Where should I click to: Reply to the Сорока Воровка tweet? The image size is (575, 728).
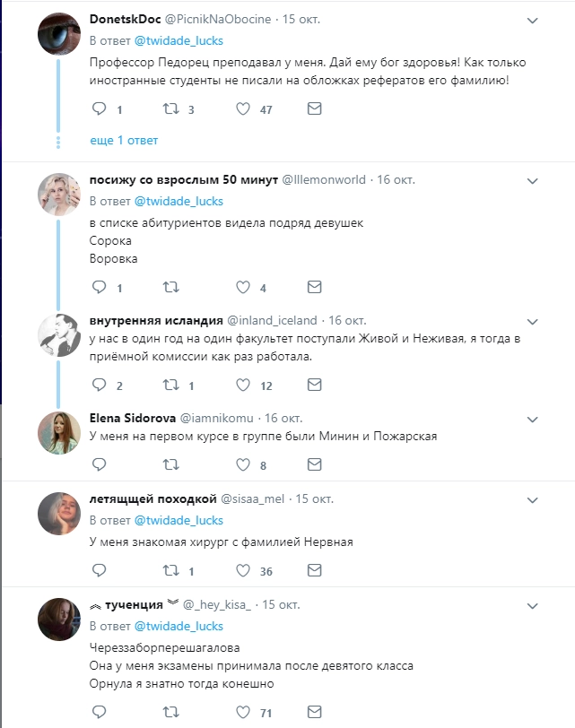point(100,288)
